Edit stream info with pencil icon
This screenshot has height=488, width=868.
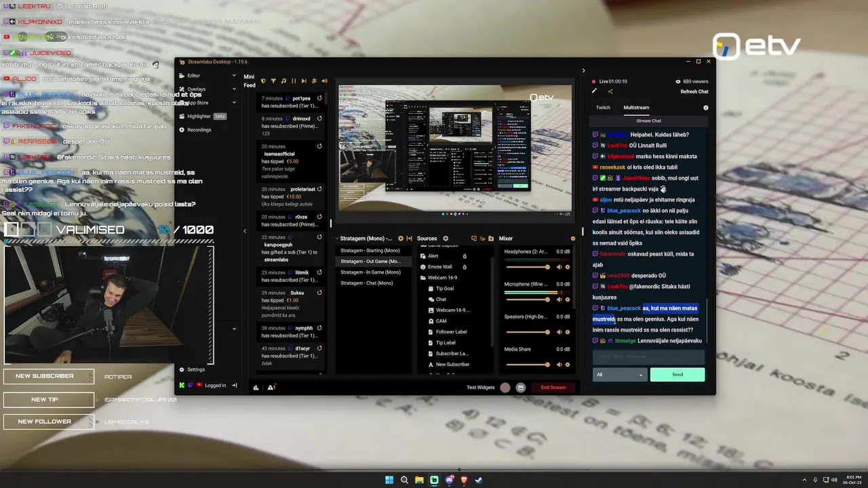click(595, 91)
